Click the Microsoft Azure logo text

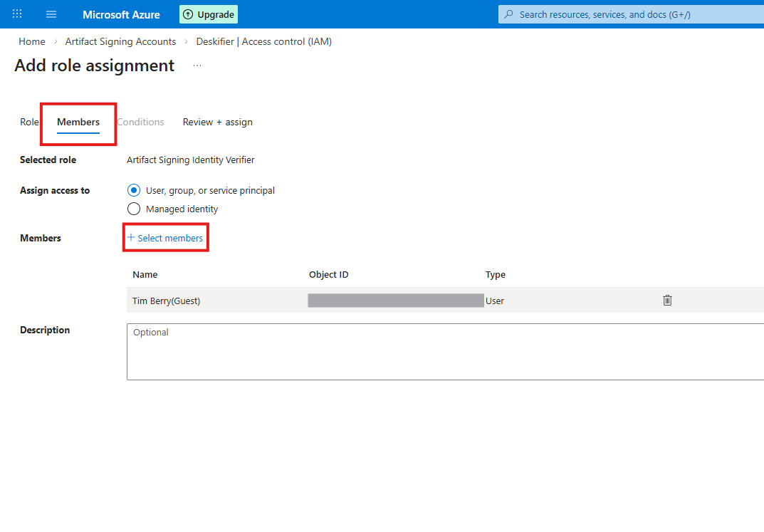pyautogui.click(x=121, y=15)
